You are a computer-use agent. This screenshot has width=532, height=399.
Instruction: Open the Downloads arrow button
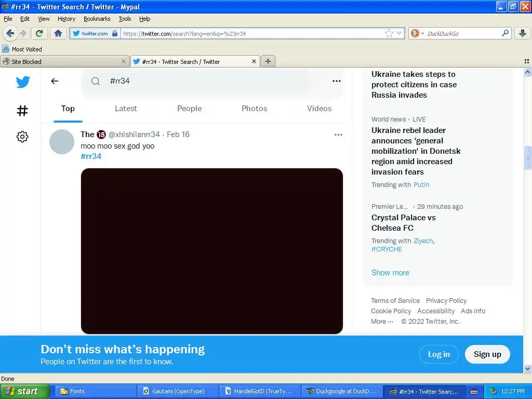pyautogui.click(x=523, y=33)
